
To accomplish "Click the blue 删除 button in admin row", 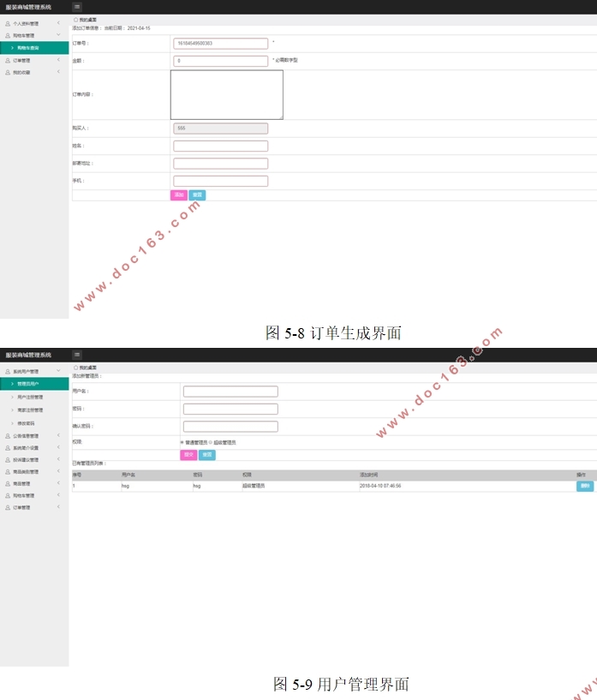I will tap(584, 486).
